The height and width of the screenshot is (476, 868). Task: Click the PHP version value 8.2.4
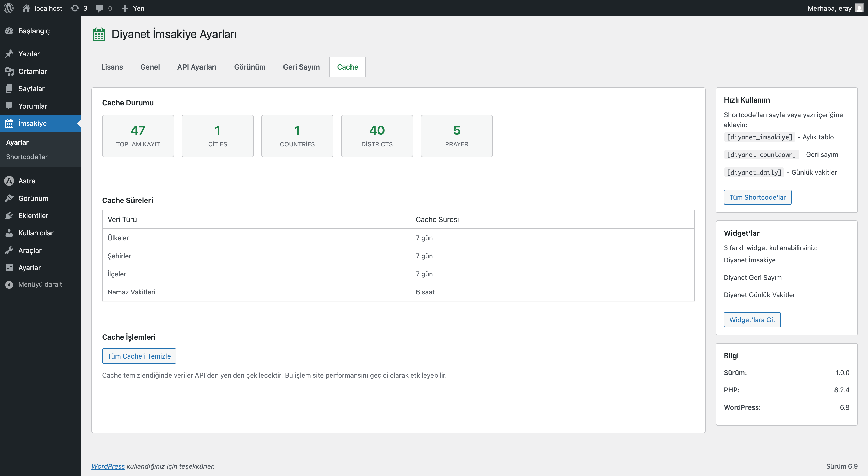coord(842,390)
